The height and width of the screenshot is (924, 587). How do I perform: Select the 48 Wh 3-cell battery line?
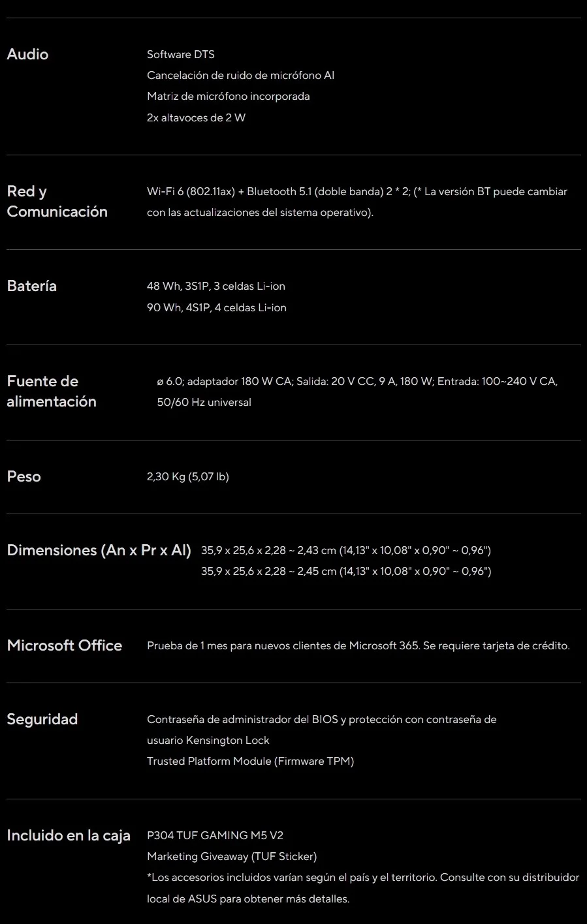216,286
